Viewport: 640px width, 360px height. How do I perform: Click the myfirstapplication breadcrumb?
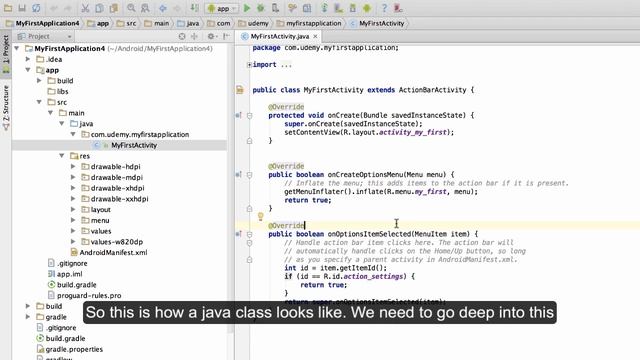309,23
